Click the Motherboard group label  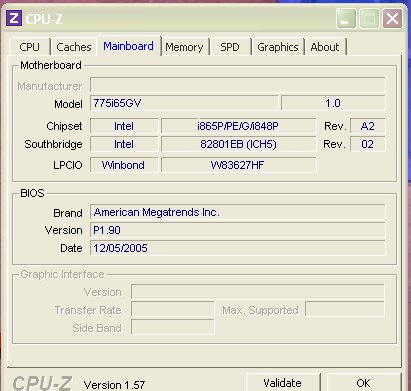[x=51, y=65]
